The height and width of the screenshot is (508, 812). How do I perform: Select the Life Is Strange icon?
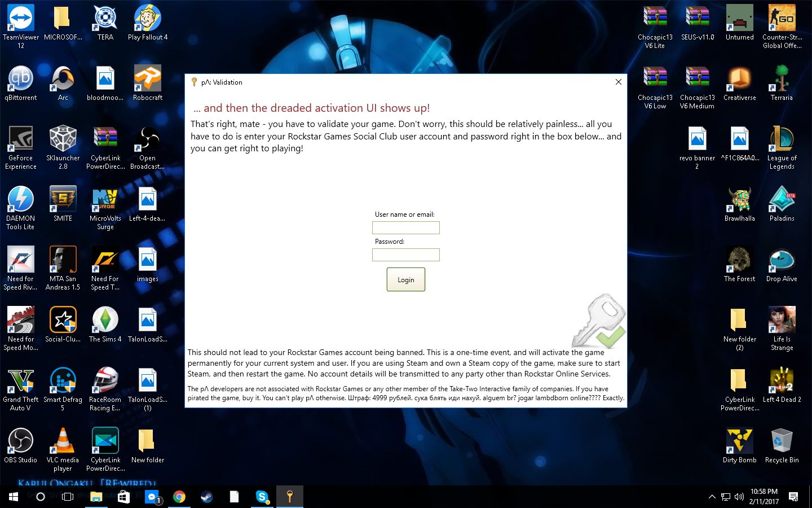pyautogui.click(x=782, y=329)
